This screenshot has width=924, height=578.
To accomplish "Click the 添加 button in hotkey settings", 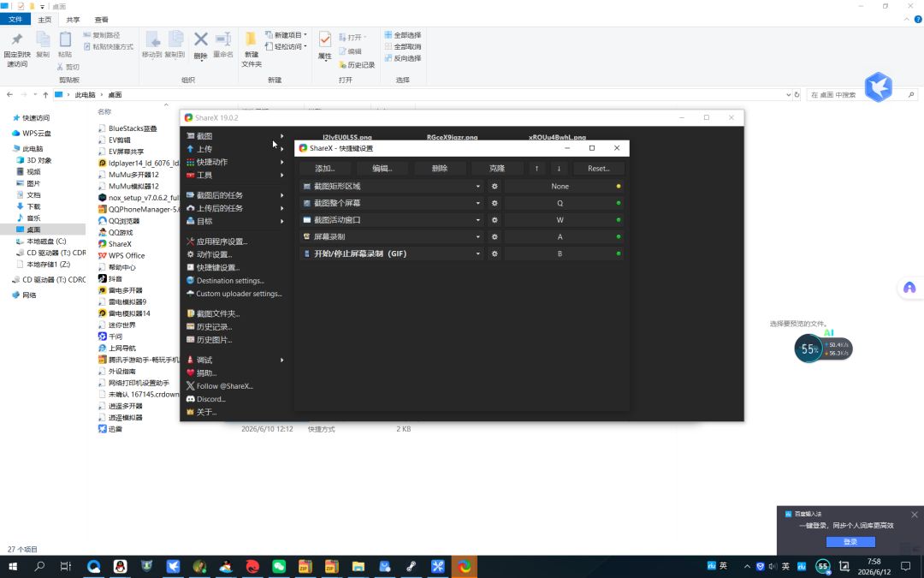I will (325, 168).
